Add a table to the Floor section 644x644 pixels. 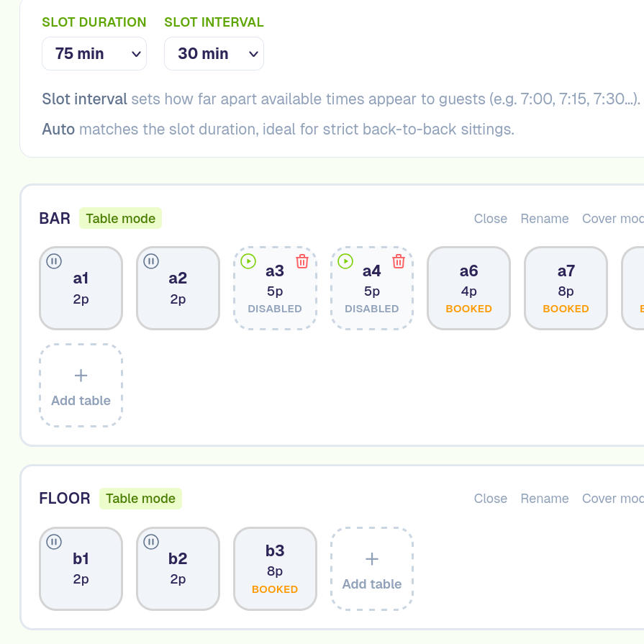pos(372,569)
